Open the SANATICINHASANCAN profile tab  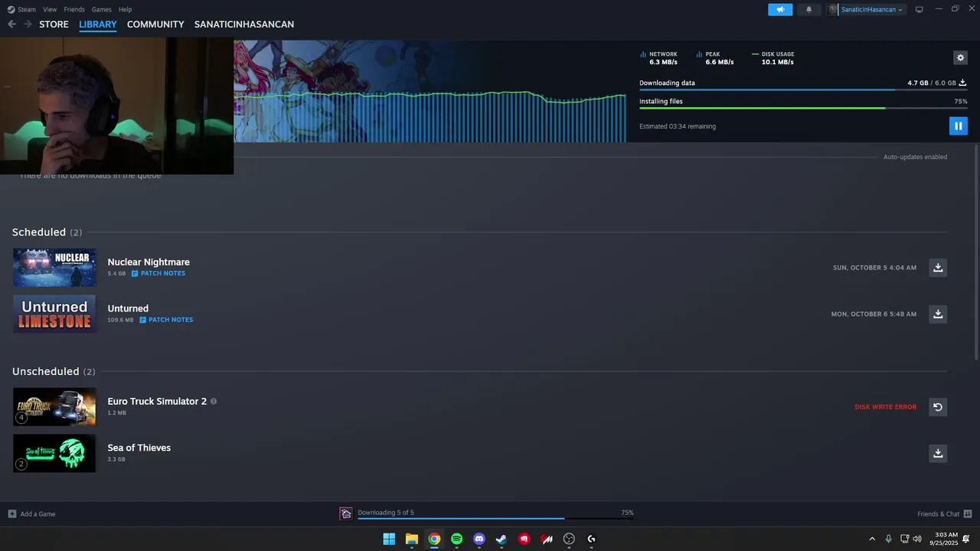tap(244, 24)
